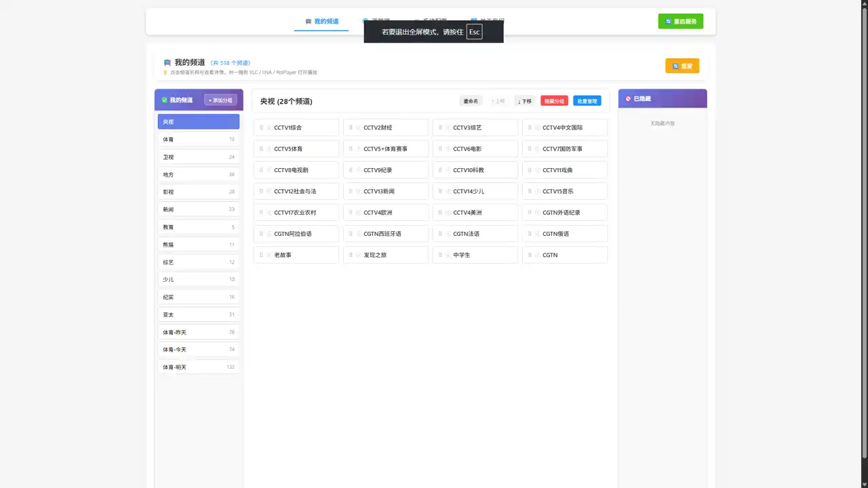Open the 体育-明天 group
868x488 pixels.
click(x=199, y=367)
